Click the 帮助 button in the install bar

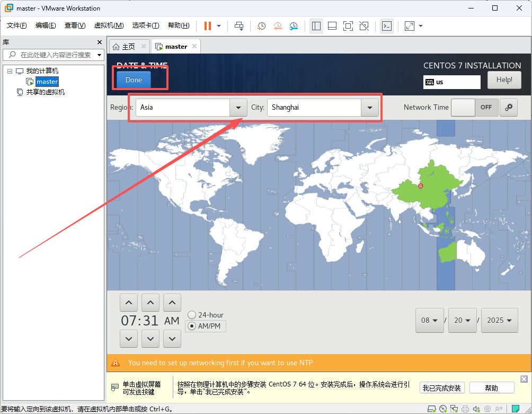pyautogui.click(x=492, y=388)
